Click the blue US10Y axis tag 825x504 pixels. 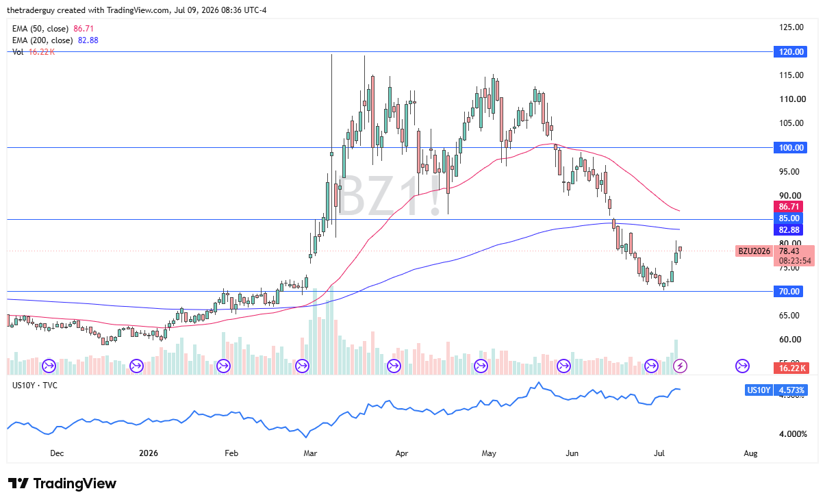tap(759, 390)
